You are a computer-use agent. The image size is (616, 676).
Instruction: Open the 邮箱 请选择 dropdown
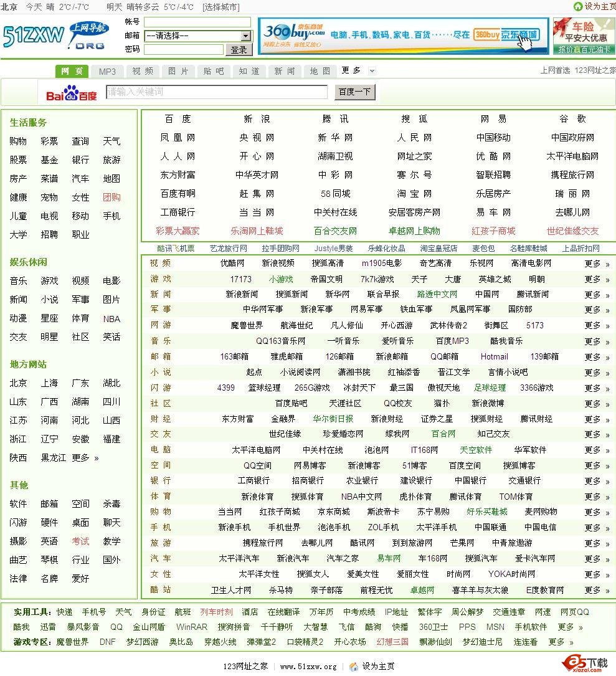pos(198,36)
